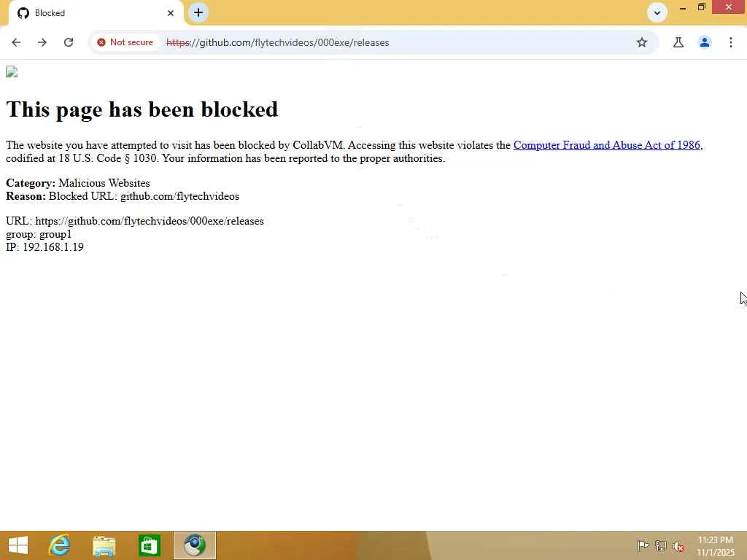This screenshot has width=747, height=560.
Task: Open Windows Store from taskbar
Action: 149,545
